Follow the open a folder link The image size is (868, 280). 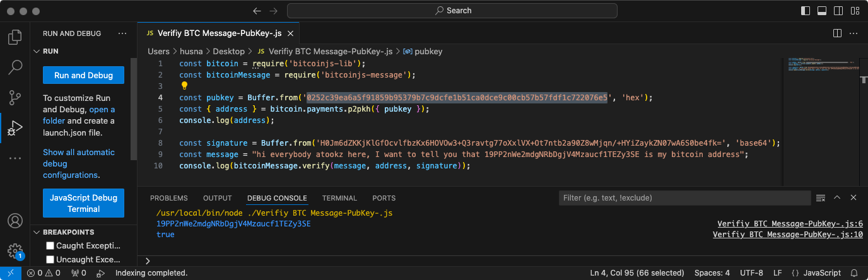(79, 115)
